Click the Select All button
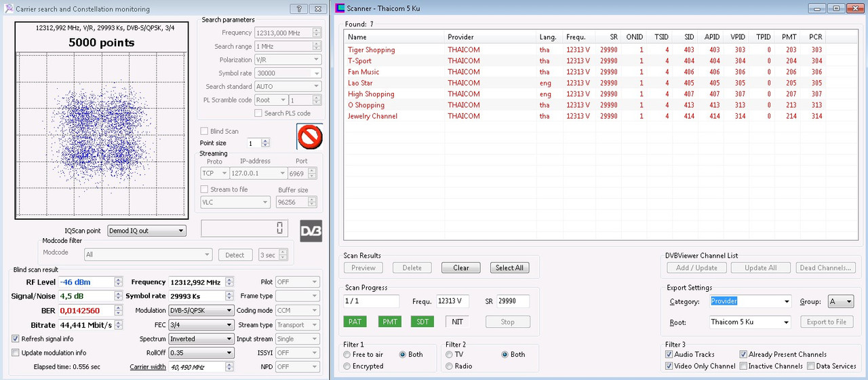 pyautogui.click(x=509, y=267)
